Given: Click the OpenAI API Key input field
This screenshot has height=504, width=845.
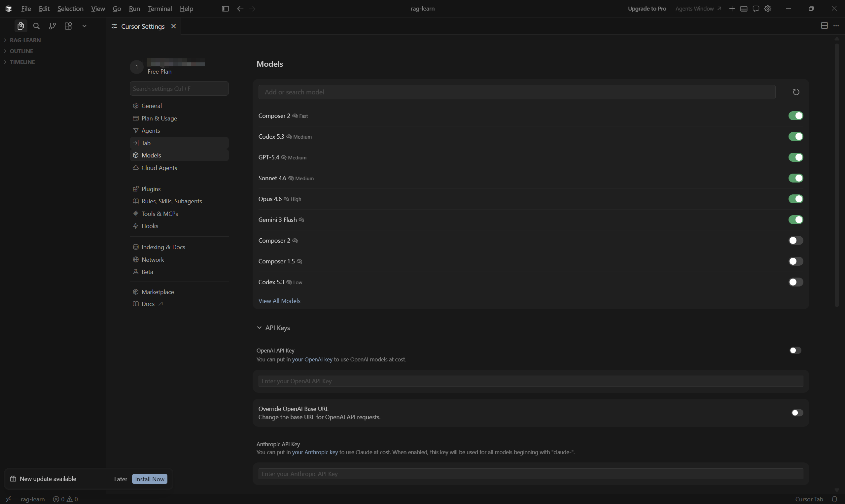Looking at the screenshot, I should pyautogui.click(x=531, y=381).
